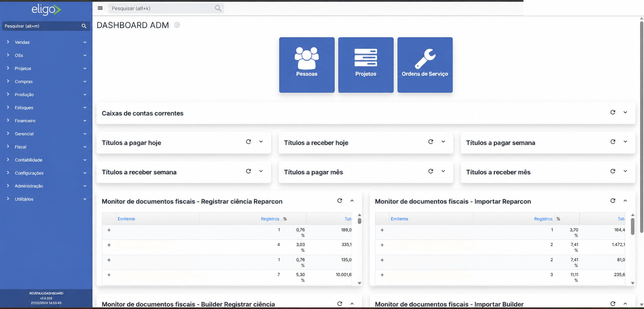644x309 pixels.
Task: Click the top search bar magnifier icon
Action: (218, 8)
